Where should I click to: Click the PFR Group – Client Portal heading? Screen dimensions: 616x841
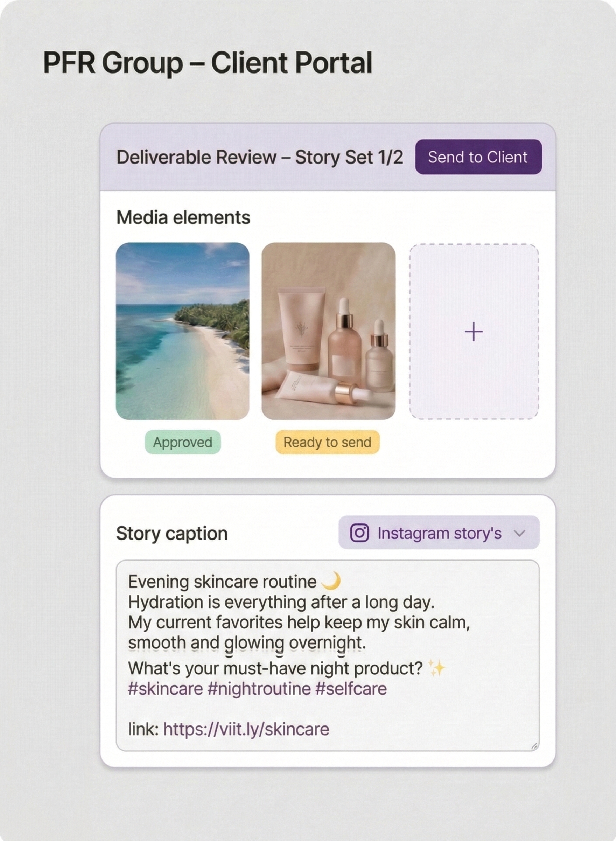click(x=208, y=63)
